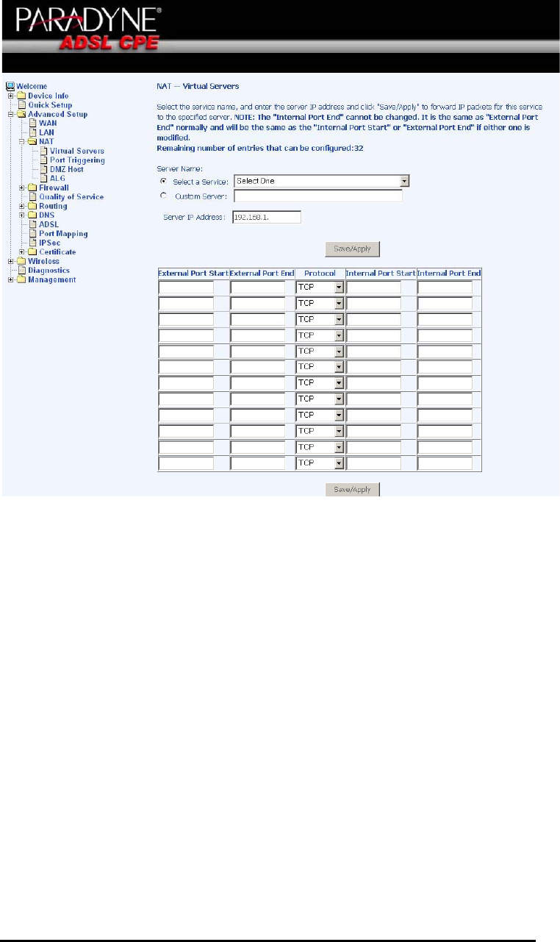Open the Management section label
The image size is (560, 942).
tap(51, 279)
